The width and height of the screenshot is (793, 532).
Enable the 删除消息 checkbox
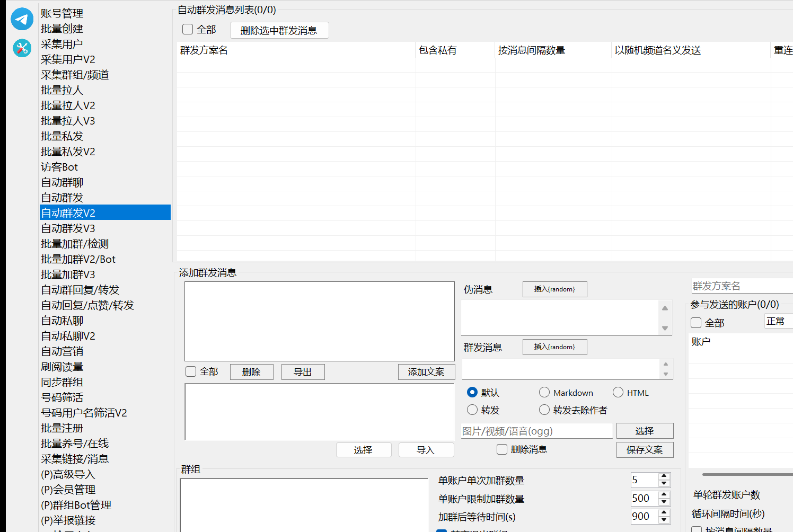(502, 449)
